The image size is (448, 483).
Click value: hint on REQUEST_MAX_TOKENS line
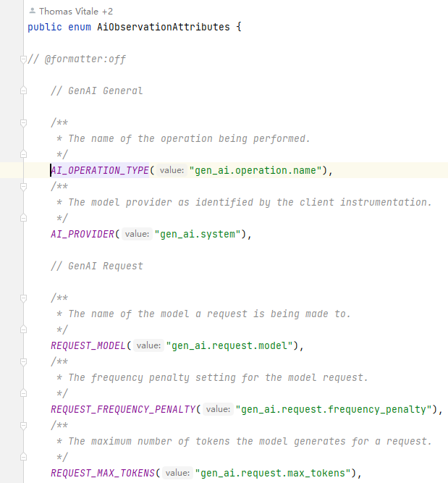click(177, 473)
